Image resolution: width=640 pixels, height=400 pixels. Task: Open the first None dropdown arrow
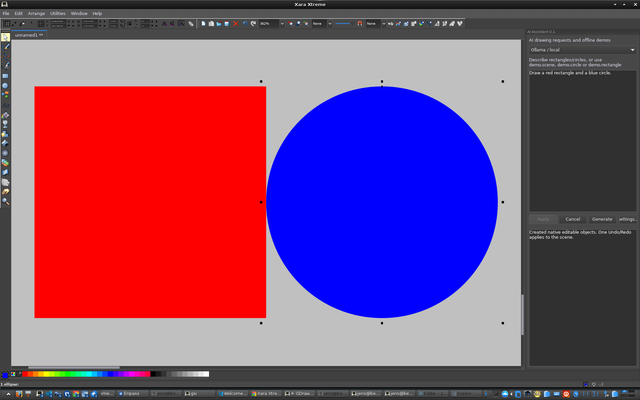[x=330, y=24]
